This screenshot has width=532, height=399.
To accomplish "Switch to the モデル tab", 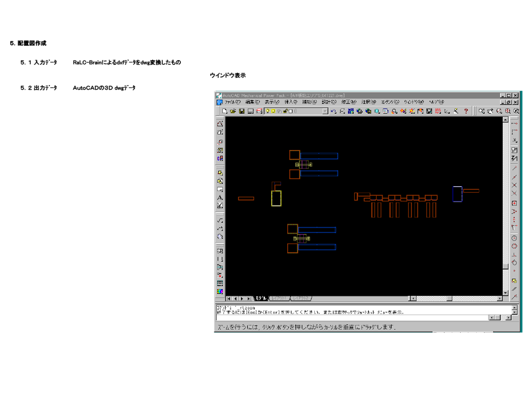I will tap(261, 298).
